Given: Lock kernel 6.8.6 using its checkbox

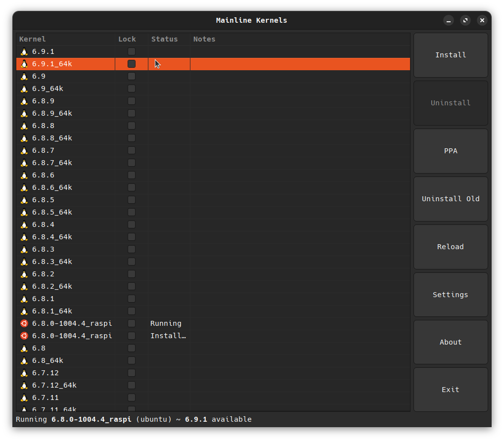Looking at the screenshot, I should pyautogui.click(x=132, y=175).
